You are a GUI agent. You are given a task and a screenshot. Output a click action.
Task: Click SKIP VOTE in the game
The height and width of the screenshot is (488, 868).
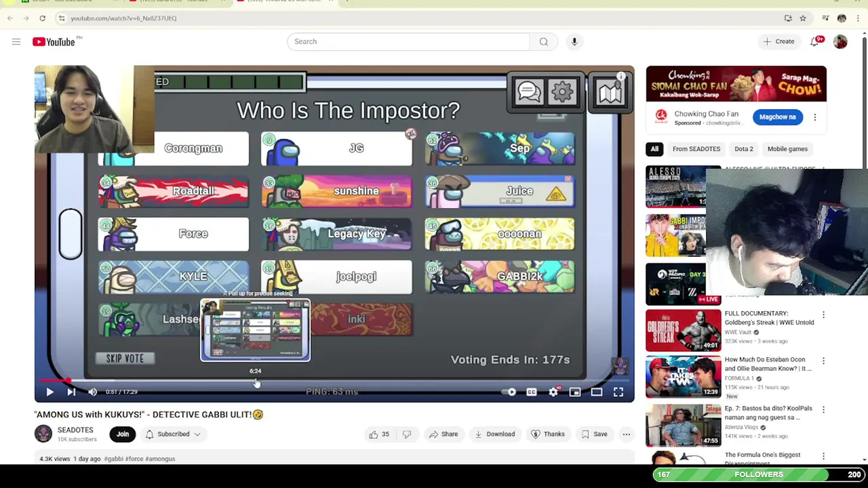point(125,359)
